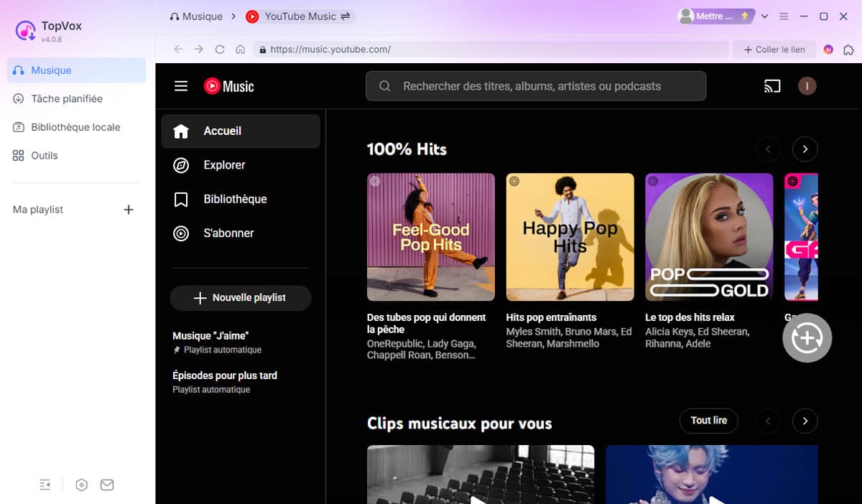Show next items in 100% Hits carousel
Screen dimensions: 862x504
[x=805, y=149]
